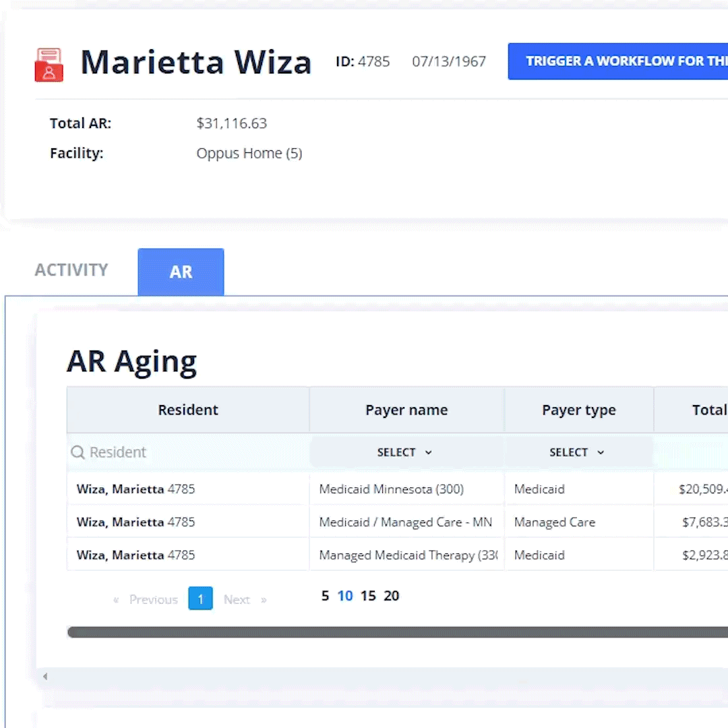This screenshot has height=728, width=728.
Task: Open the Payer name SELECT dropdown
Action: point(405,452)
